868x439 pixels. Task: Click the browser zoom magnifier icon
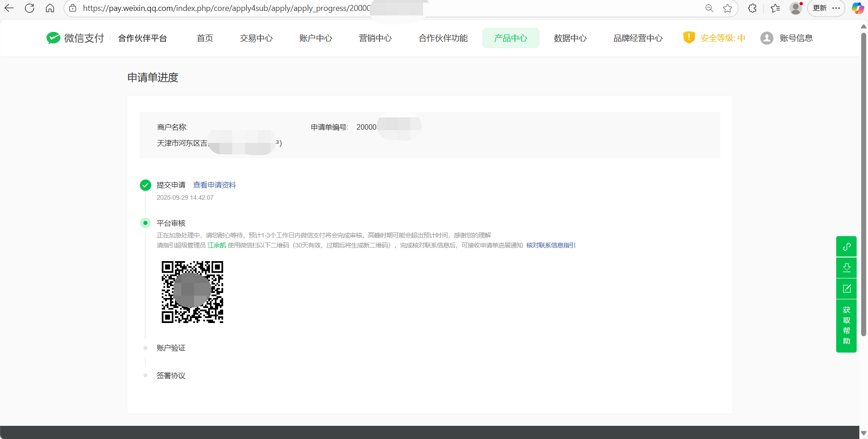click(709, 8)
